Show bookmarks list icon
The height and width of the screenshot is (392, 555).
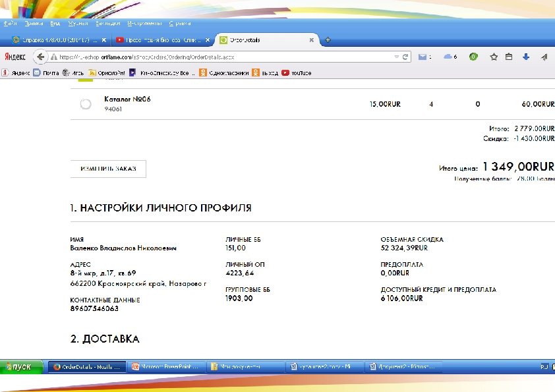509,57
